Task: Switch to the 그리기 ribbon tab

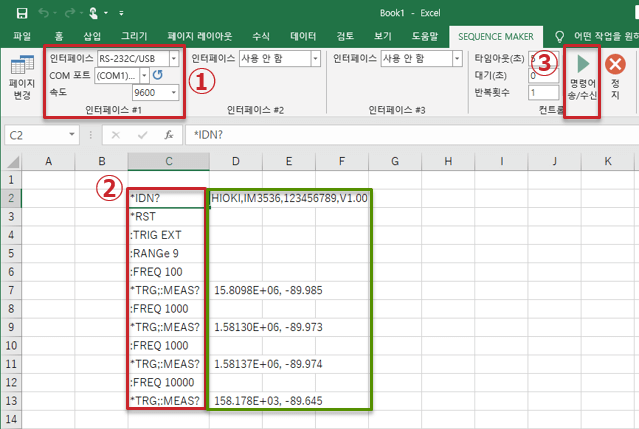Action: 134,36
